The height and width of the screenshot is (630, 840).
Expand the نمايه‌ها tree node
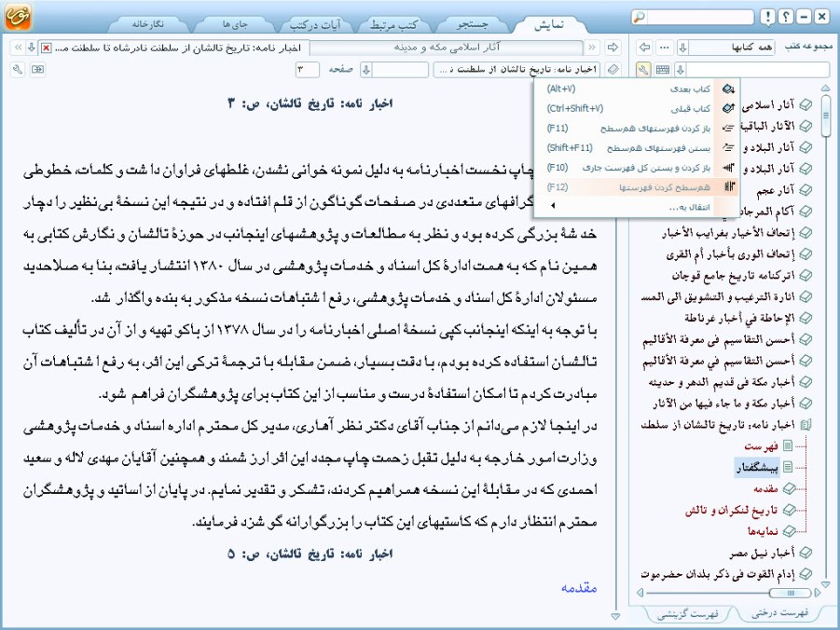tap(789, 531)
